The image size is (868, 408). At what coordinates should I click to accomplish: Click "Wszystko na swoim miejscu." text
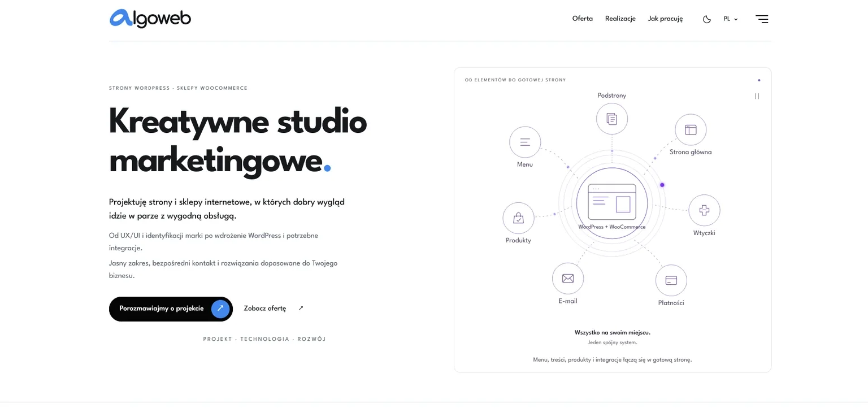point(613,332)
